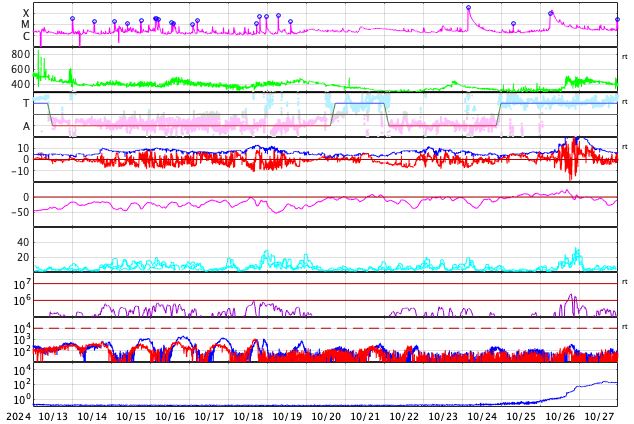
Task: Click the 10/14 date label
Action: coord(92,416)
